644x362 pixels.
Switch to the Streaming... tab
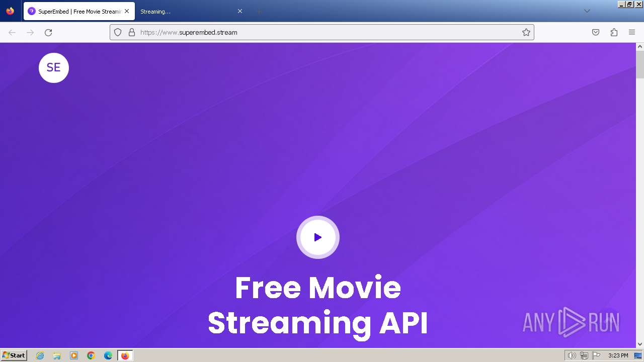coord(191,11)
